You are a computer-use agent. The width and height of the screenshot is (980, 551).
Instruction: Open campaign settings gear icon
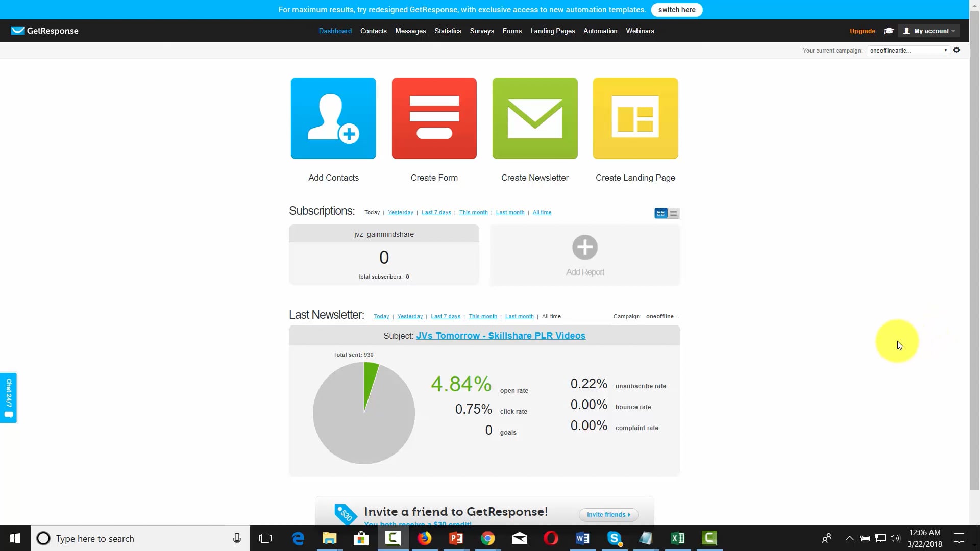coord(957,50)
